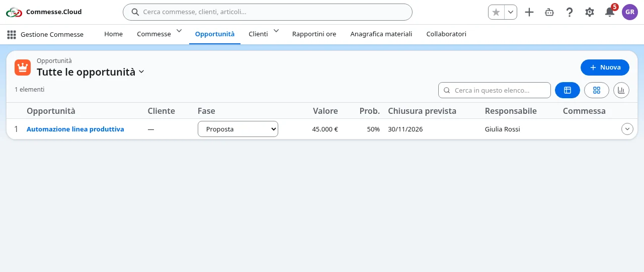Sort by the Prob. column header
The height and width of the screenshot is (272, 644).
tap(370, 111)
